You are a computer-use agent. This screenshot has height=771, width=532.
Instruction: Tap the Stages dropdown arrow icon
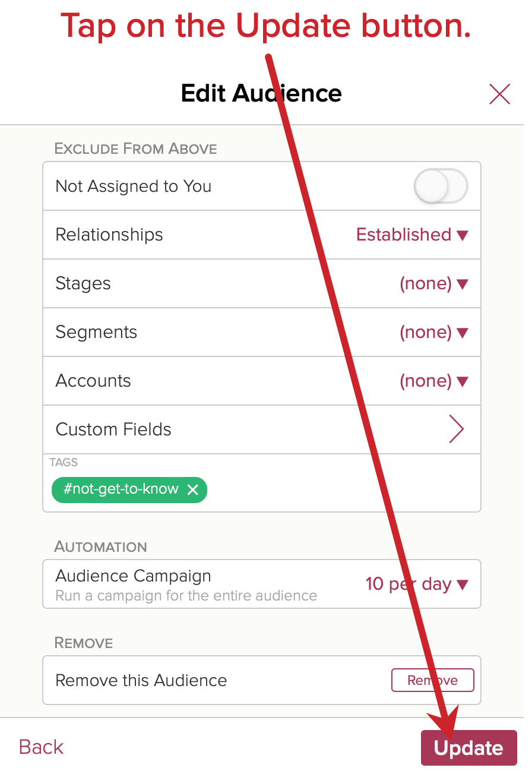pyautogui.click(x=463, y=284)
